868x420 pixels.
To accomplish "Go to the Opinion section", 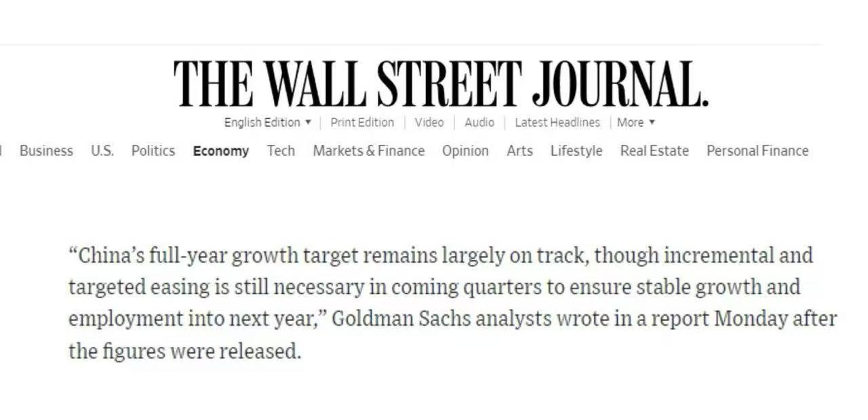I will tap(465, 151).
